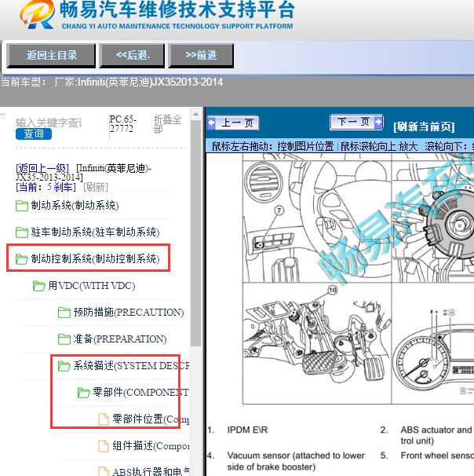The height and width of the screenshot is (476, 474).
Task: Click folder icon beside 预防措施(PRECAUTION)
Action: pyautogui.click(x=64, y=313)
